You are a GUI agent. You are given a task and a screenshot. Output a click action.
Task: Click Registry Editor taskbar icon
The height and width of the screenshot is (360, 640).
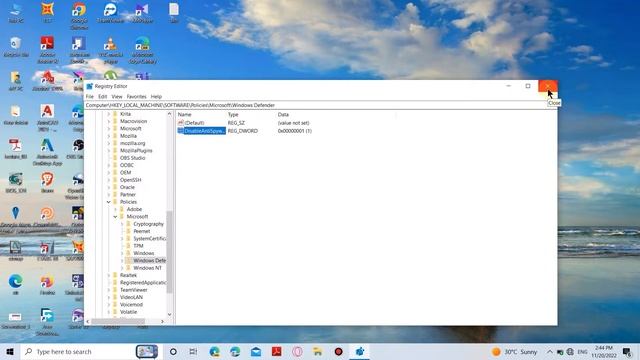[x=360, y=351]
